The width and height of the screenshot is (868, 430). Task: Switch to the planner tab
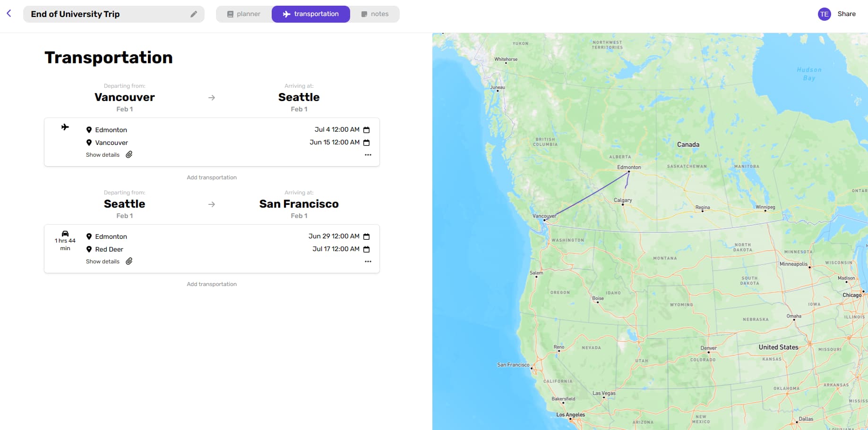[244, 14]
